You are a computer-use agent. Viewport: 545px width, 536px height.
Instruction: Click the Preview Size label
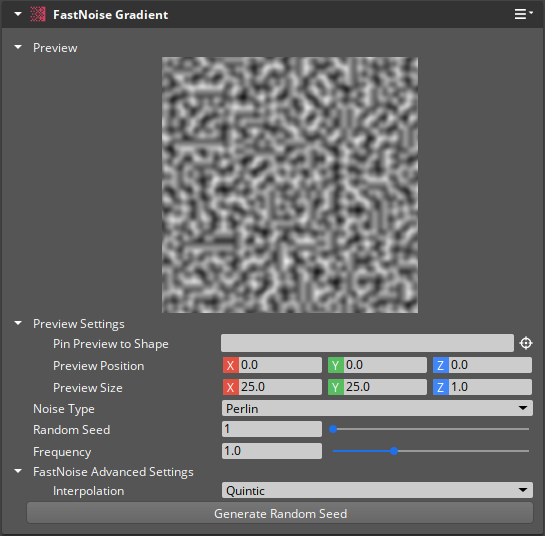pyautogui.click(x=88, y=388)
